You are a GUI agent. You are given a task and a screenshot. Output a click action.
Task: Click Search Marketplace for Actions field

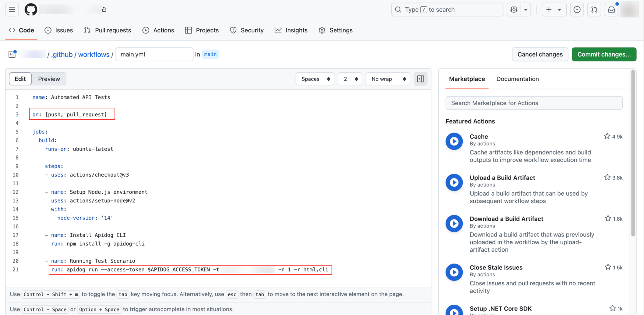(534, 103)
